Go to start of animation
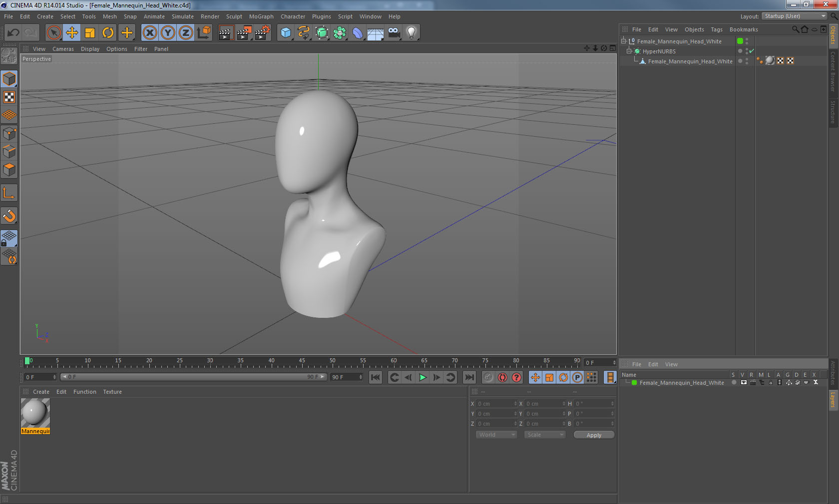The image size is (839, 504). click(x=376, y=377)
